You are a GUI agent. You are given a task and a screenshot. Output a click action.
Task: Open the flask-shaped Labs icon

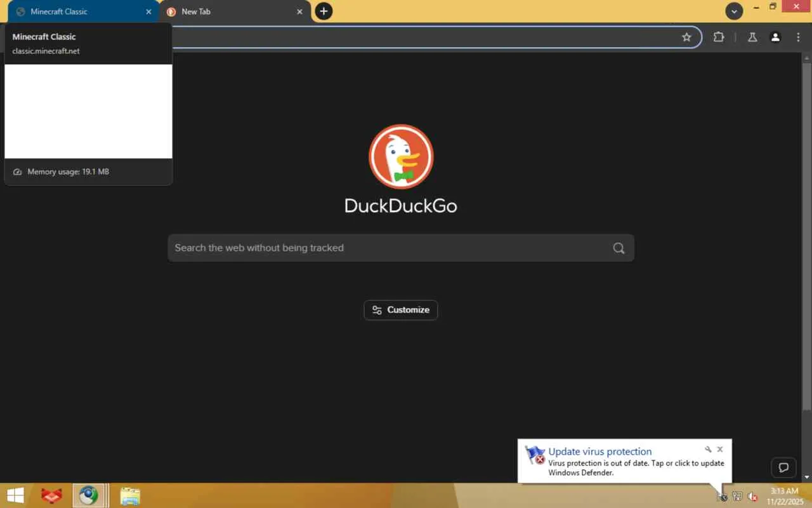[x=752, y=37]
